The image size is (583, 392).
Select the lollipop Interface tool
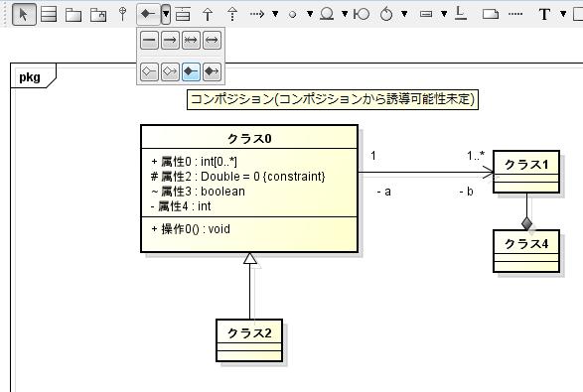[122, 14]
